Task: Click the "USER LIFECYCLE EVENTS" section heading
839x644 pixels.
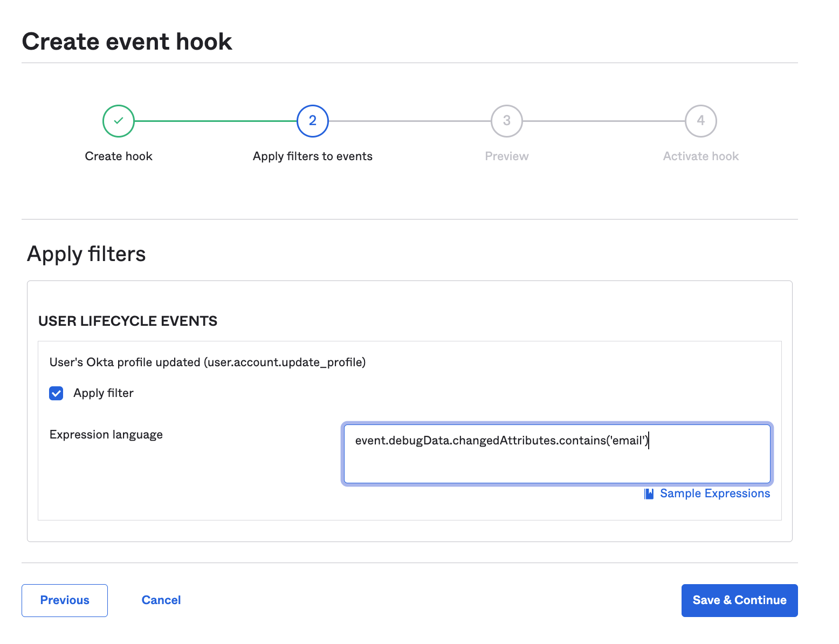Action: (128, 321)
